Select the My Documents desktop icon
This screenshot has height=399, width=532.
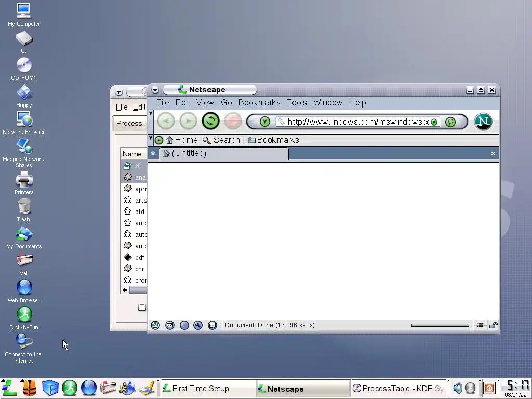tap(24, 237)
